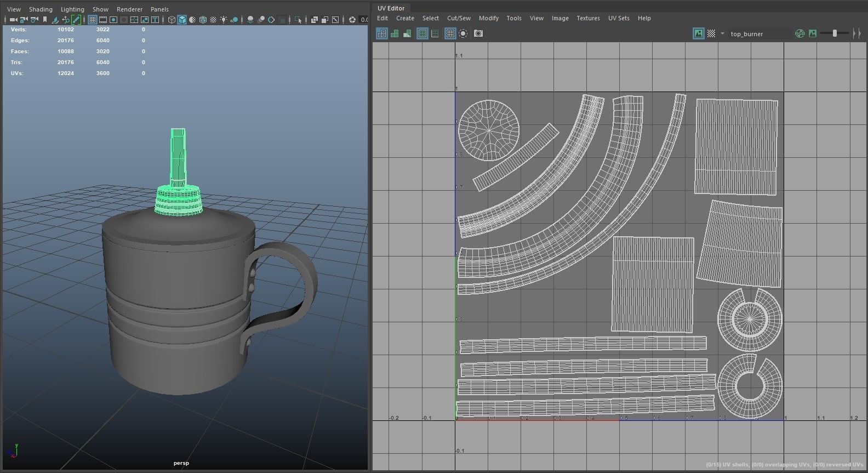Click the 2D Pan/Zoom icon
Viewport: 868px width, 473px height.
[x=66, y=20]
